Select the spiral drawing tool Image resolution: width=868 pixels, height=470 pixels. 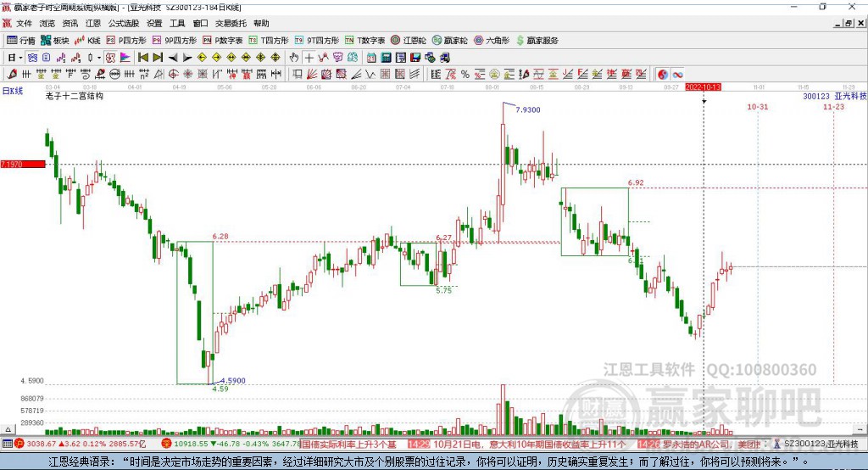(86, 75)
